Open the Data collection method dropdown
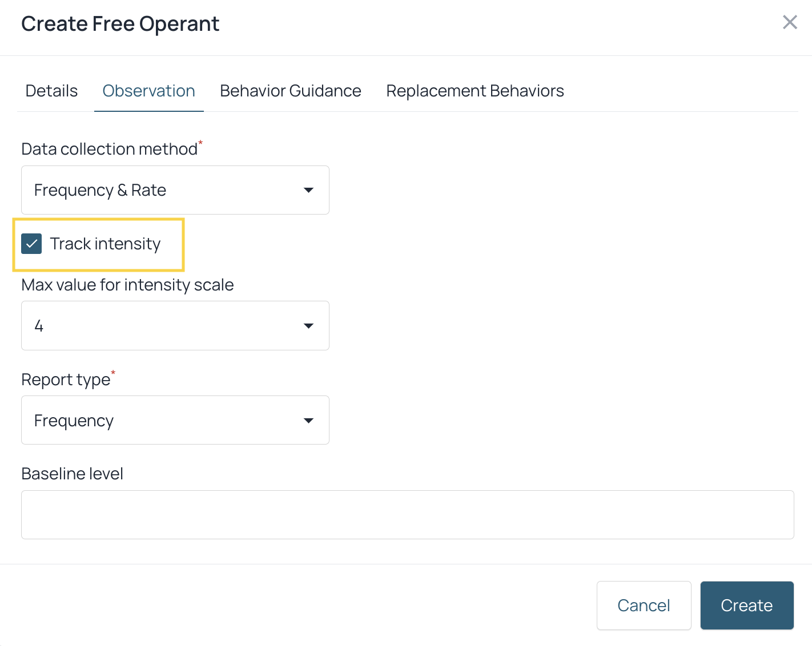Image resolution: width=812 pixels, height=646 pixels. point(175,190)
